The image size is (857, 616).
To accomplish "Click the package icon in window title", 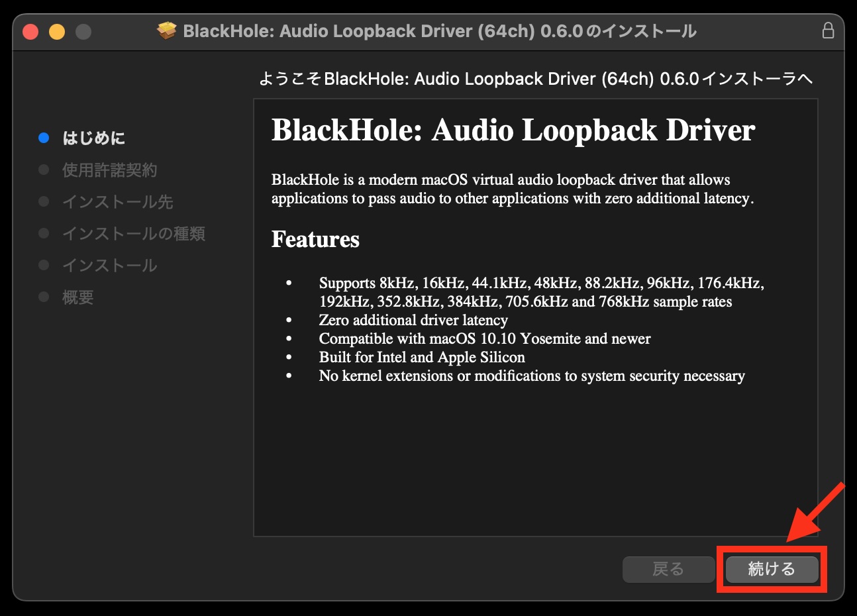I will coord(167,30).
